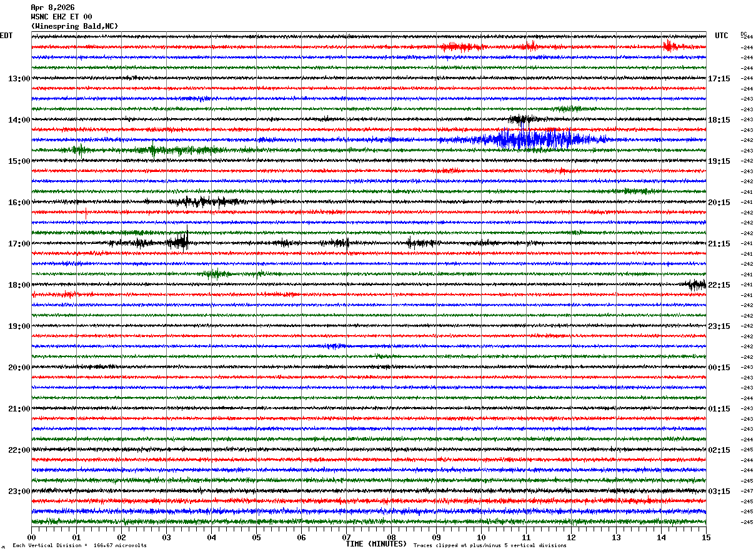Select the 15:00 EDT row label

tap(19, 161)
